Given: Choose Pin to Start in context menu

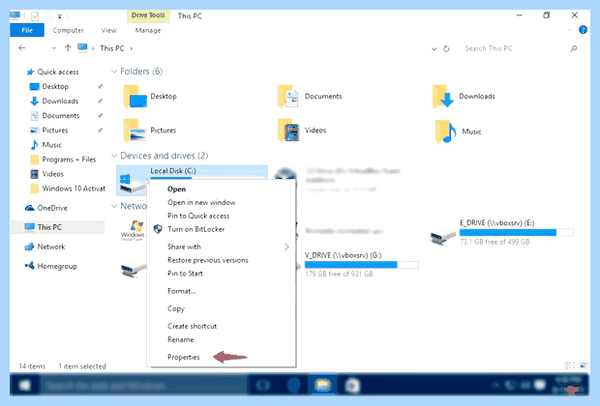Looking at the screenshot, I should point(185,274).
